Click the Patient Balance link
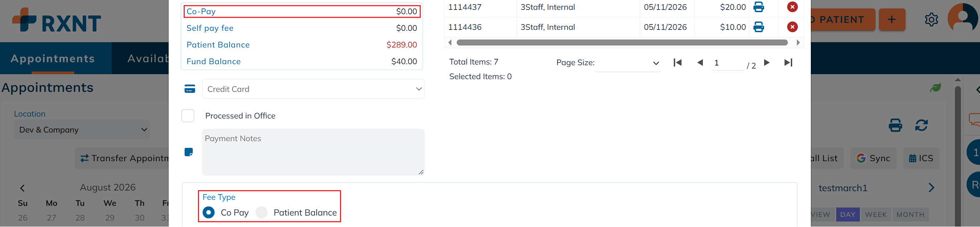The height and width of the screenshot is (227, 980). (x=218, y=45)
